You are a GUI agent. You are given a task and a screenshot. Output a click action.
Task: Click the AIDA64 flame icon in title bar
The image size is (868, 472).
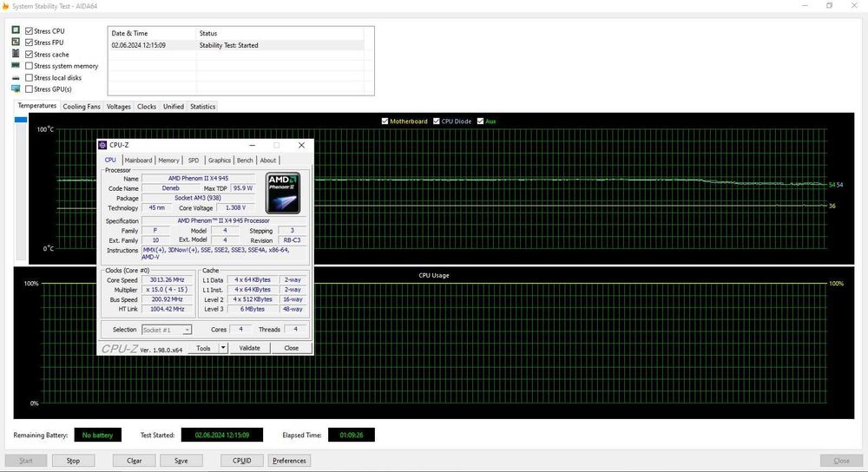pyautogui.click(x=5, y=6)
